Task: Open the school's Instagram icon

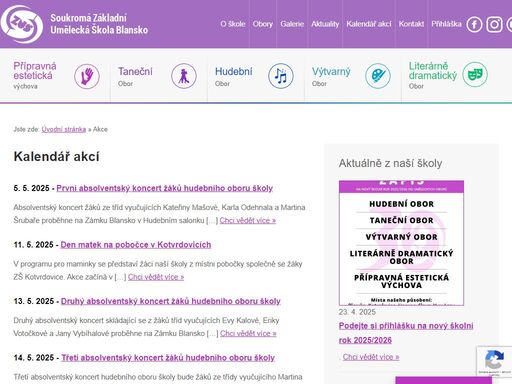Action: 494,24
